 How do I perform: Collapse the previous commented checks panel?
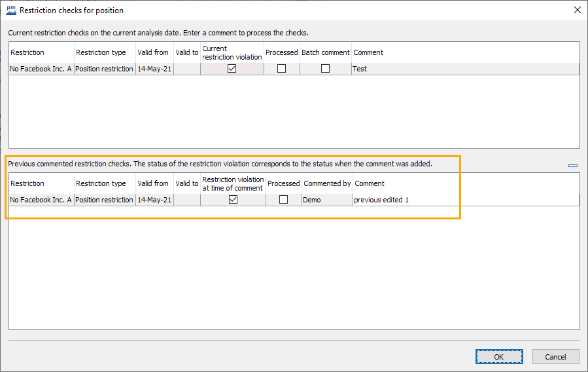click(573, 166)
